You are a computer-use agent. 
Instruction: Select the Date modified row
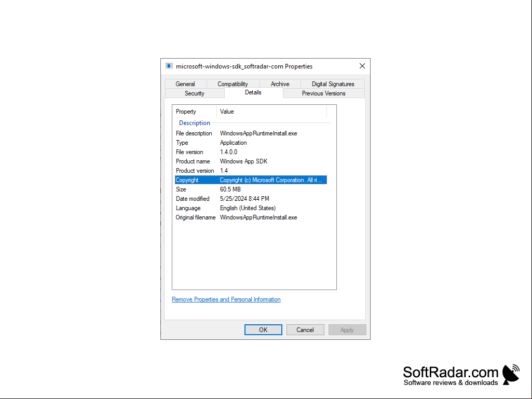click(x=251, y=199)
